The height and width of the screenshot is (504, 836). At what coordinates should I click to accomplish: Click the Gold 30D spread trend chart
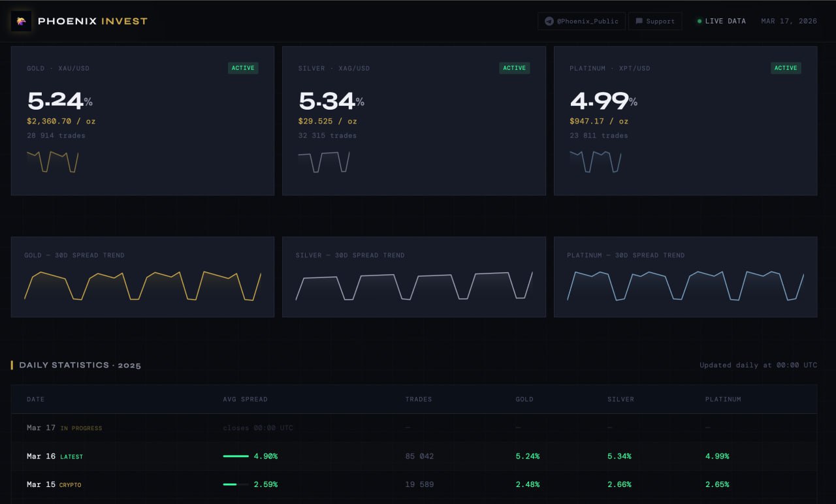pos(142,285)
